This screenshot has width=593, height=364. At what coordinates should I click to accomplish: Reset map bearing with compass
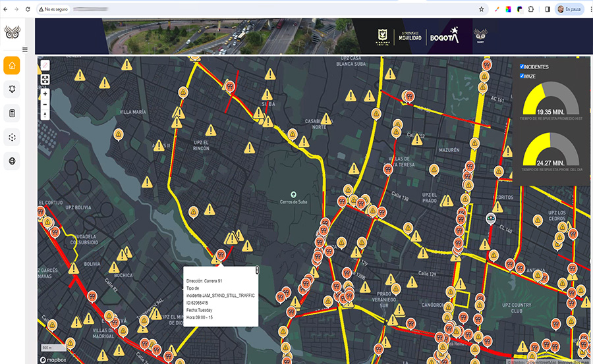pos(45,115)
